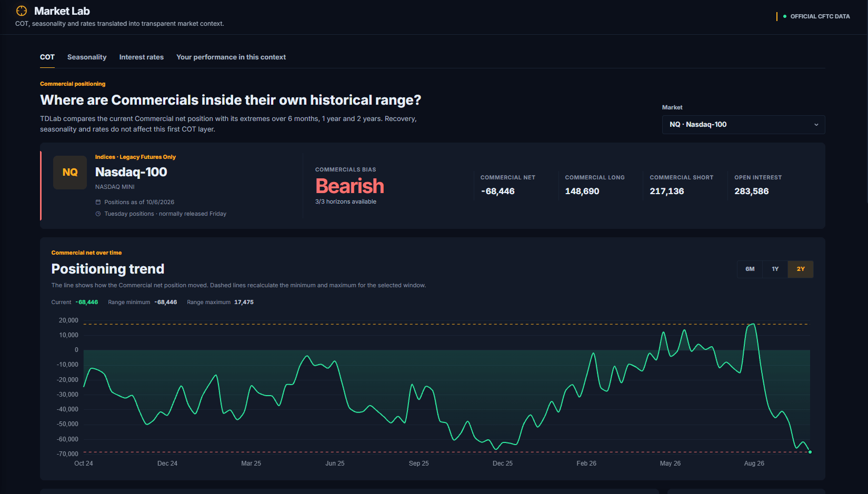The height and width of the screenshot is (494, 868).
Task: Select the 1Y chart range
Action: [775, 269]
